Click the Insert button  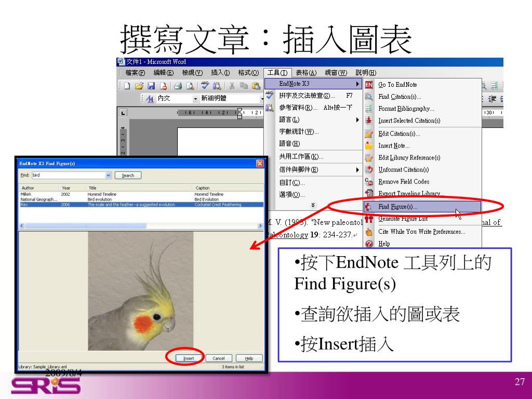pyautogui.click(x=189, y=358)
